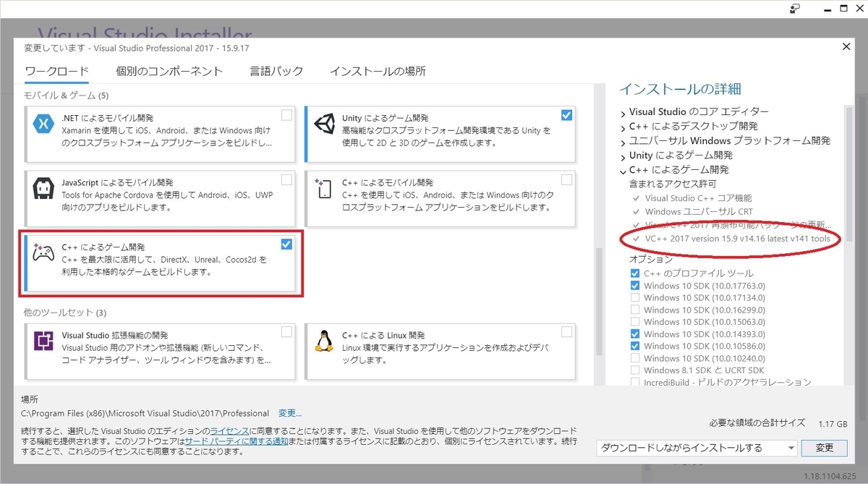Enable the C++ Linux development checkbox
The width and height of the screenshot is (868, 484).
[x=566, y=331]
